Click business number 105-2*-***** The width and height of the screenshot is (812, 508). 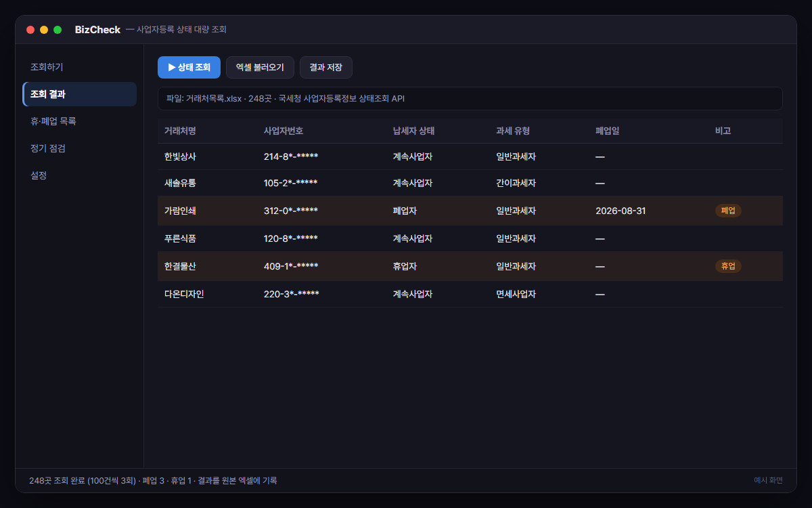pos(291,183)
